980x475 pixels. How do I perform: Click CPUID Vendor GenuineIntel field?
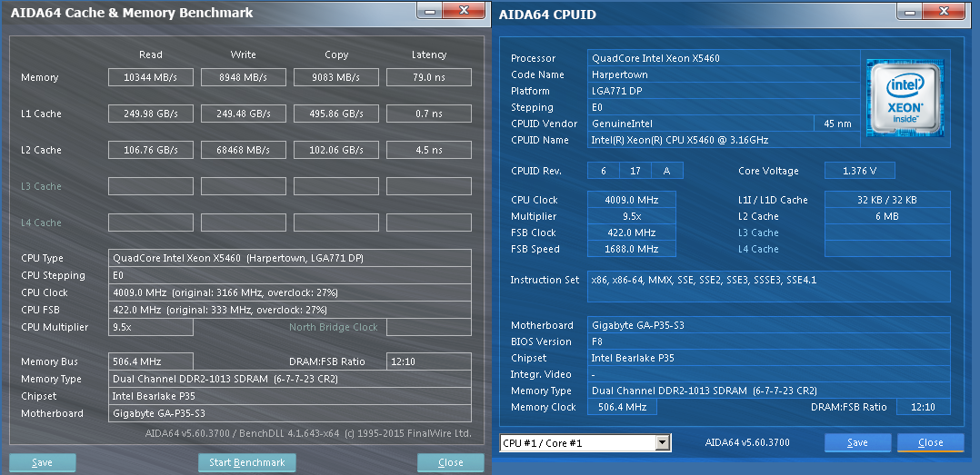pyautogui.click(x=701, y=124)
